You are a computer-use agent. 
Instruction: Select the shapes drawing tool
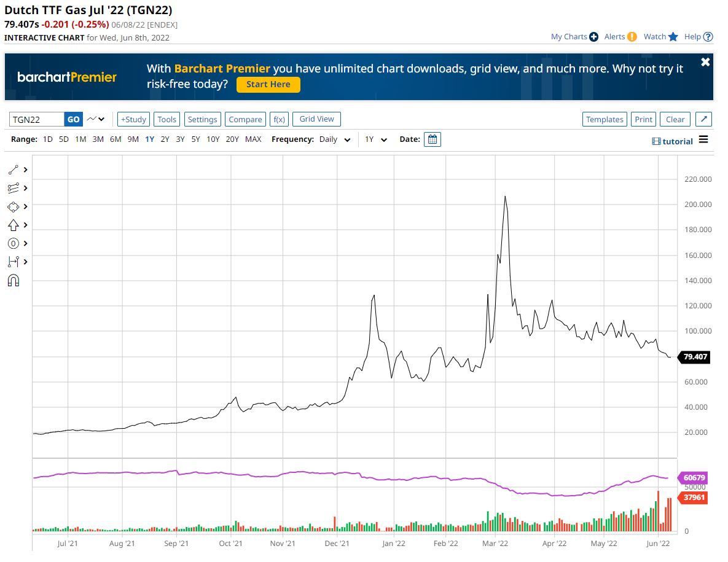(14, 206)
